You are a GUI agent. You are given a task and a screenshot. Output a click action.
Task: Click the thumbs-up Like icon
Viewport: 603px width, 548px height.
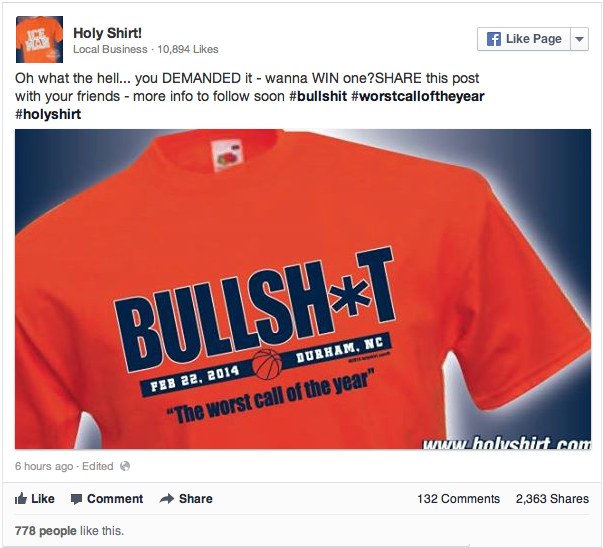coord(21,498)
